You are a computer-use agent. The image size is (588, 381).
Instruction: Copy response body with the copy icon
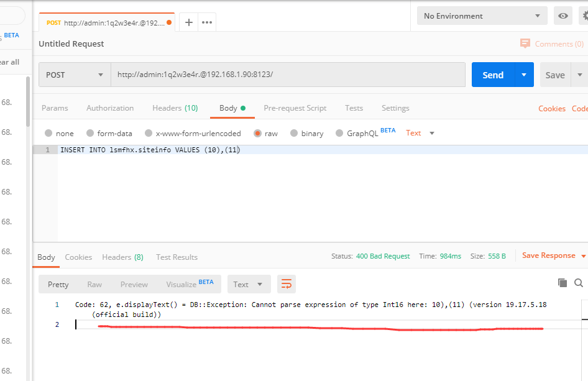(563, 283)
